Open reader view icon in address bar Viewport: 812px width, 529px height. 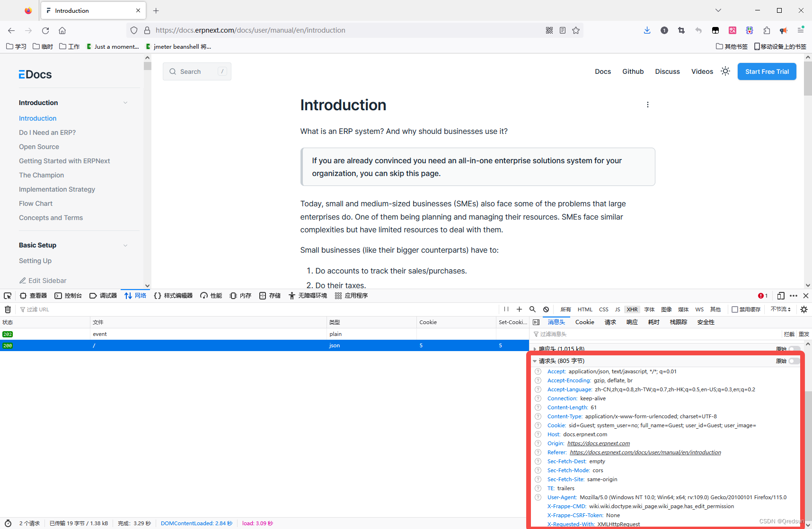[x=563, y=30]
